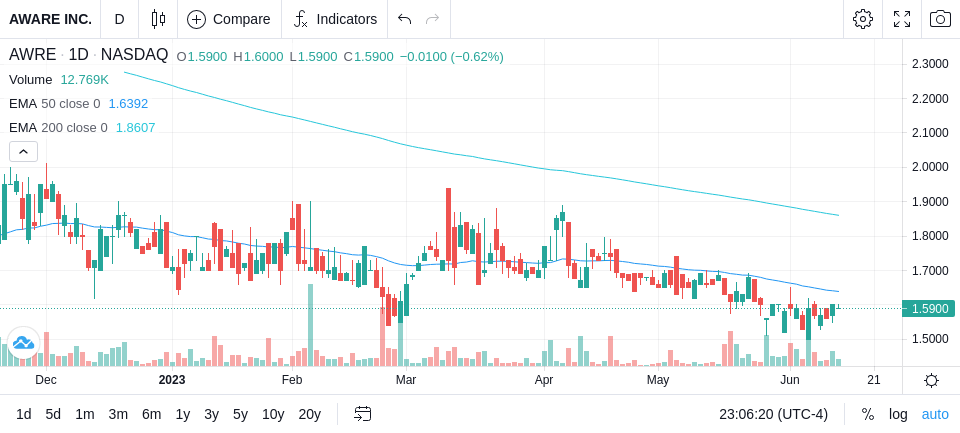Click the Feb time axis label
Viewport: 960px width, 433px height.
pos(292,380)
